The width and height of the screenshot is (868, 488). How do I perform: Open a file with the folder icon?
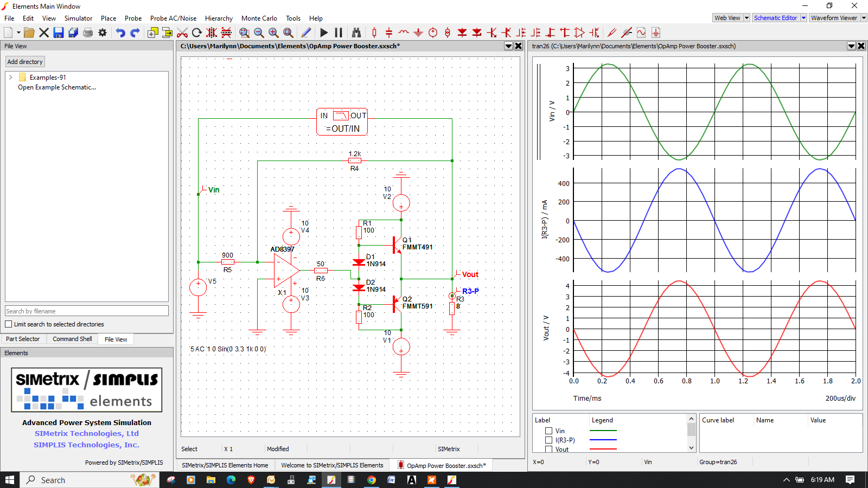29,33
